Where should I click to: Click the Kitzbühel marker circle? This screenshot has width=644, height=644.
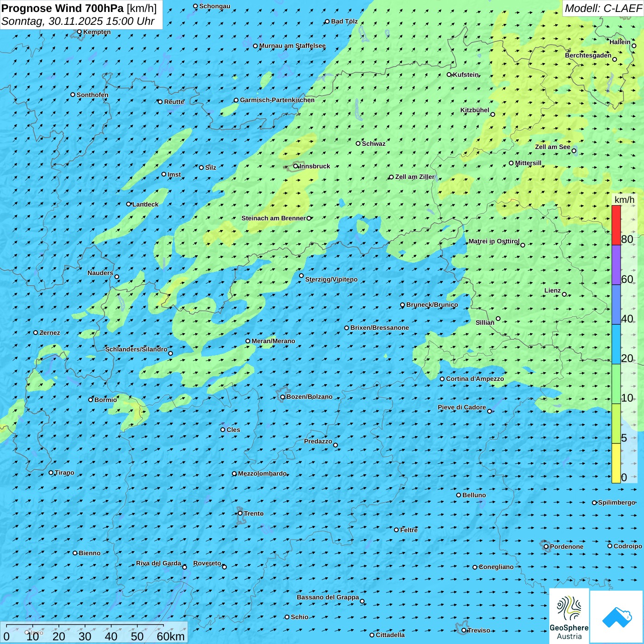tap(493, 115)
